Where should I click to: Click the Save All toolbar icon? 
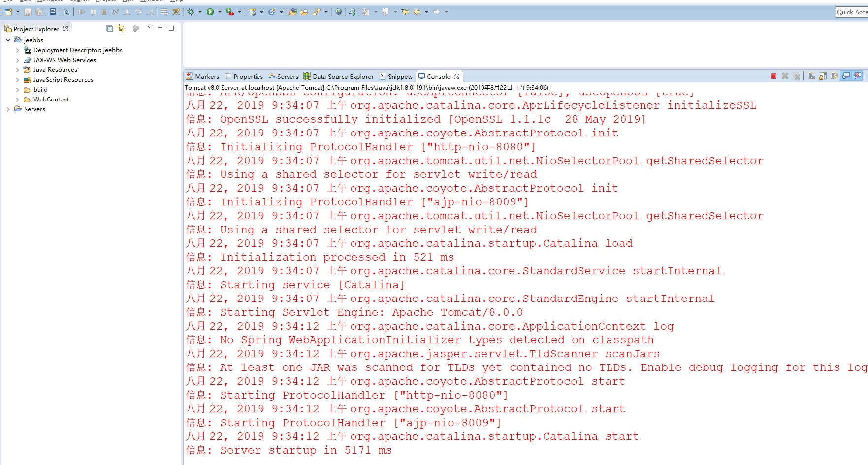[39, 12]
